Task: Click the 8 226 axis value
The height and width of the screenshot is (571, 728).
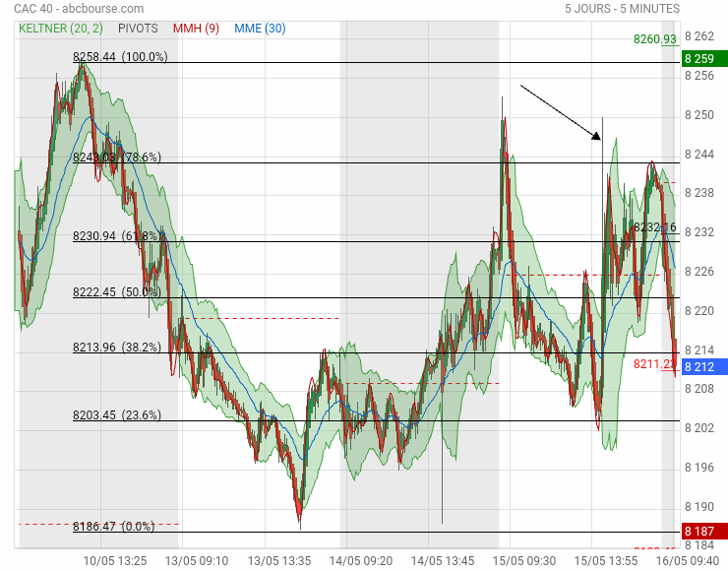Action: pyautogui.click(x=699, y=271)
